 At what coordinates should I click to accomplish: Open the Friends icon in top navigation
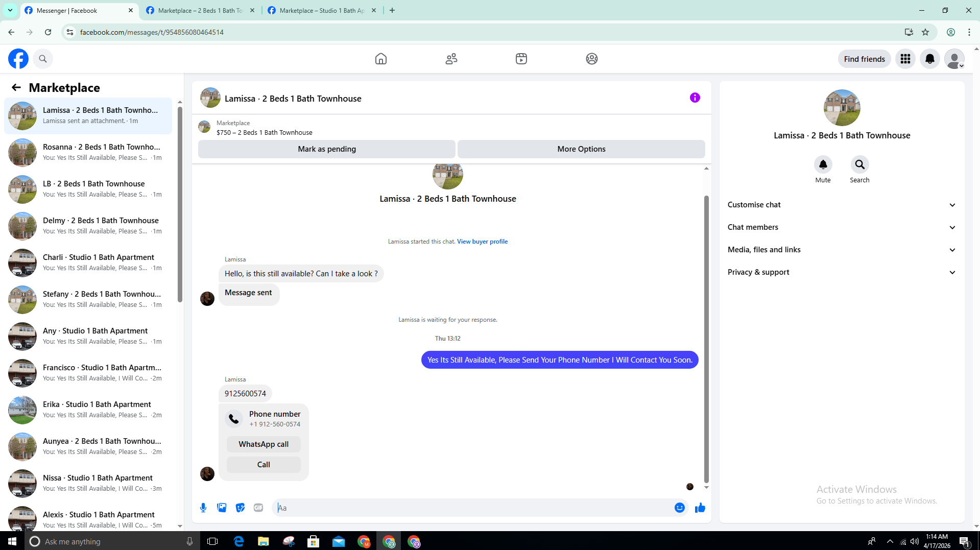pos(451,59)
